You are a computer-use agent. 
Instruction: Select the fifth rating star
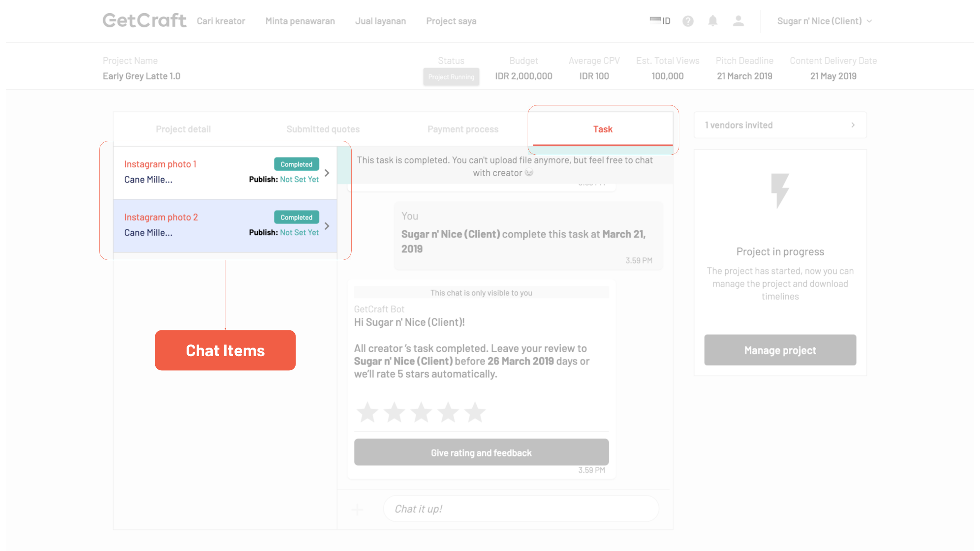[475, 412]
